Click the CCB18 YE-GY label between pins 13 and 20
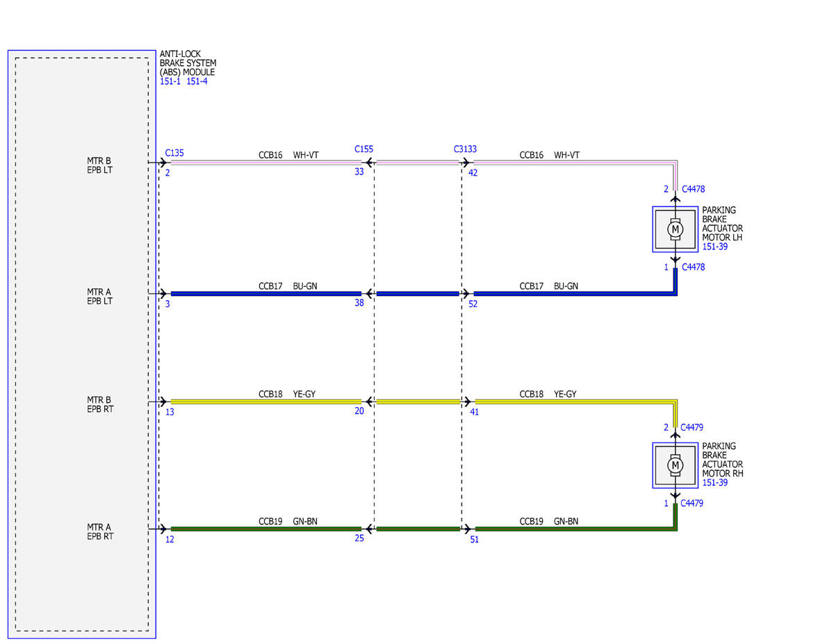The image size is (834, 644). click(287, 394)
